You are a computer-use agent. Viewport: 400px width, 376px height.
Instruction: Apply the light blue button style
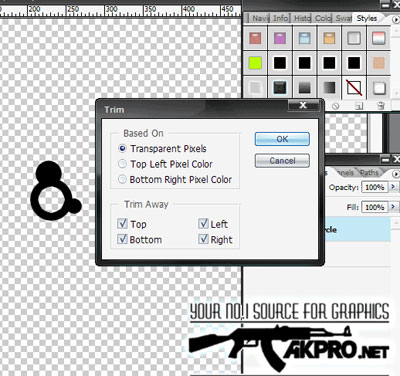coord(305,38)
